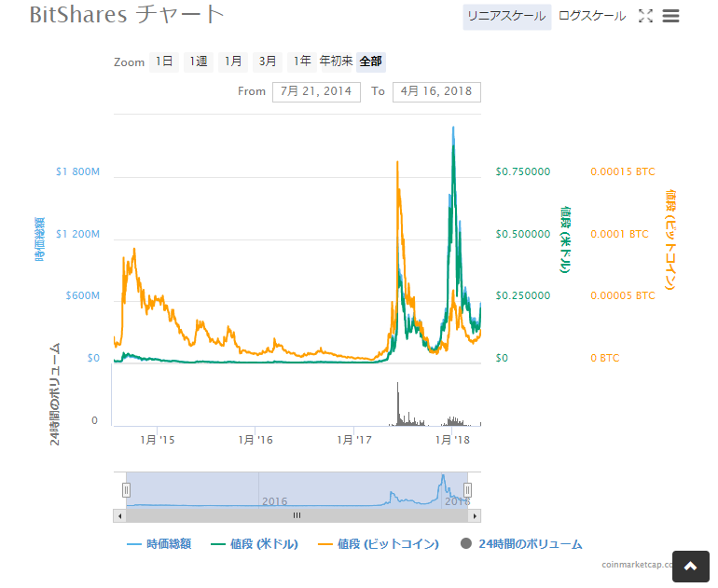The image size is (718, 588).
Task: Click the $0.500000 price axis label
Action: (523, 234)
